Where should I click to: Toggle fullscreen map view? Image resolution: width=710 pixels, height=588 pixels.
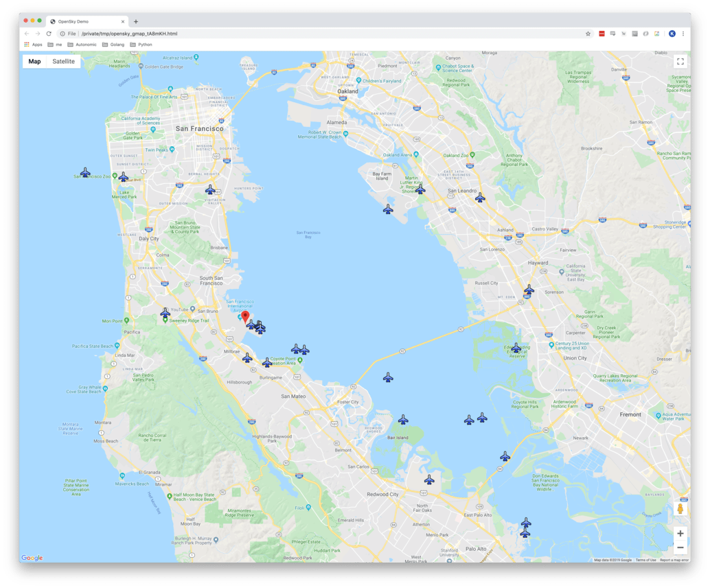[680, 62]
